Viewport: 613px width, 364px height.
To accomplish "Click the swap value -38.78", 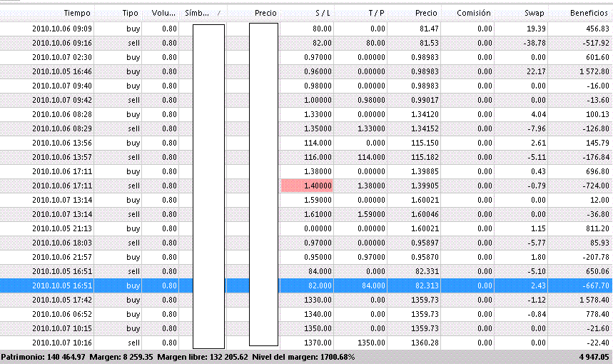I will [x=533, y=43].
